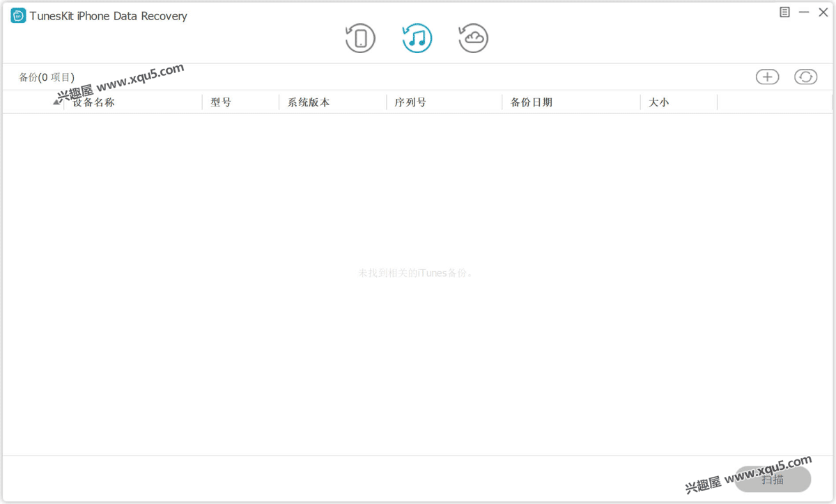Sort by 系统版本 column header
Viewport: 836px width, 504px height.
pos(332,102)
